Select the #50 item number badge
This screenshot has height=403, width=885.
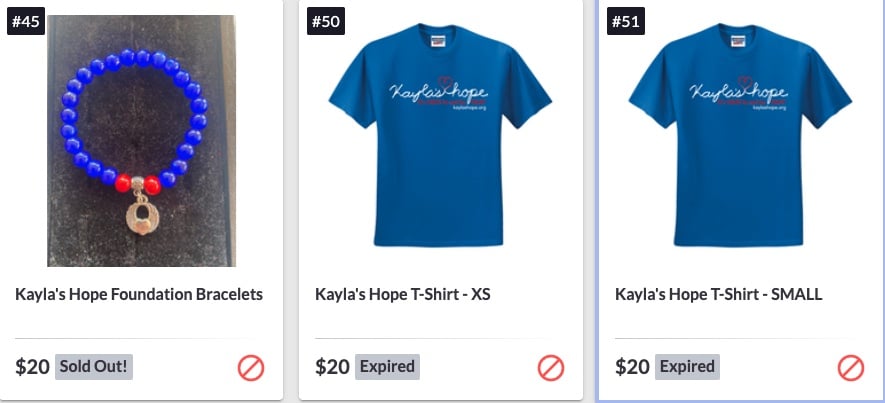[326, 21]
